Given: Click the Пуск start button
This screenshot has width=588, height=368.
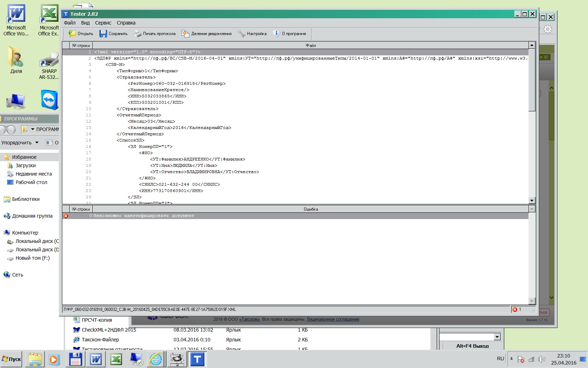Looking at the screenshot, I should tap(11, 359).
